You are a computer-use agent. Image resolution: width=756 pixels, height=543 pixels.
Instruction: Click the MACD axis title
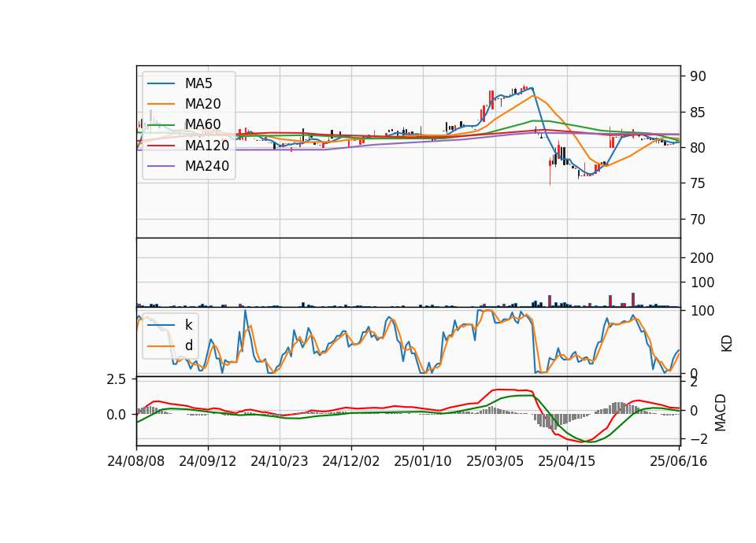coord(721,412)
